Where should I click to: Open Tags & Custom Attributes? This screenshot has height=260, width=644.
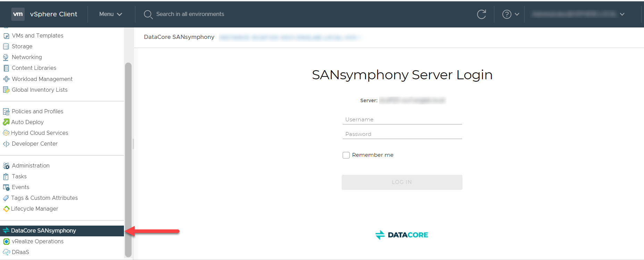click(x=44, y=198)
